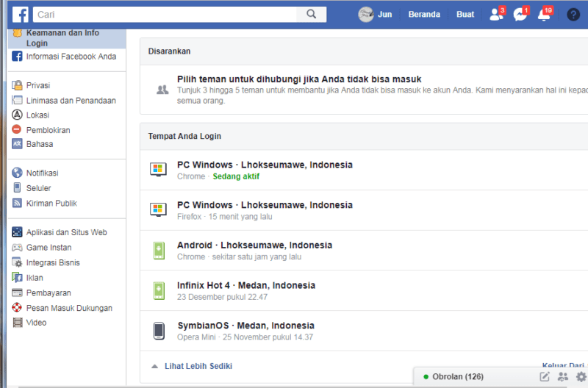
Task: Click green Android icon beside Infinix Hot 4
Action: [159, 290]
